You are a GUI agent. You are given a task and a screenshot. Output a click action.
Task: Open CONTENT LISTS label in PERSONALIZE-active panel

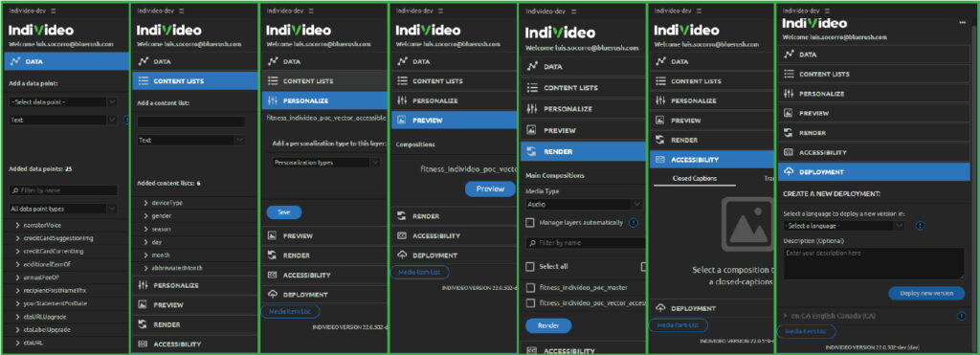tap(308, 81)
